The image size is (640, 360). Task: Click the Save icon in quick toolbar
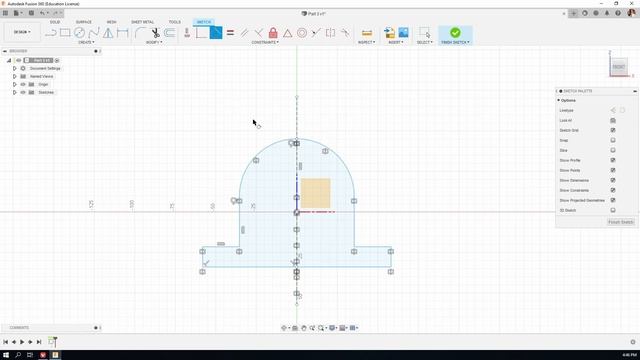[31, 13]
